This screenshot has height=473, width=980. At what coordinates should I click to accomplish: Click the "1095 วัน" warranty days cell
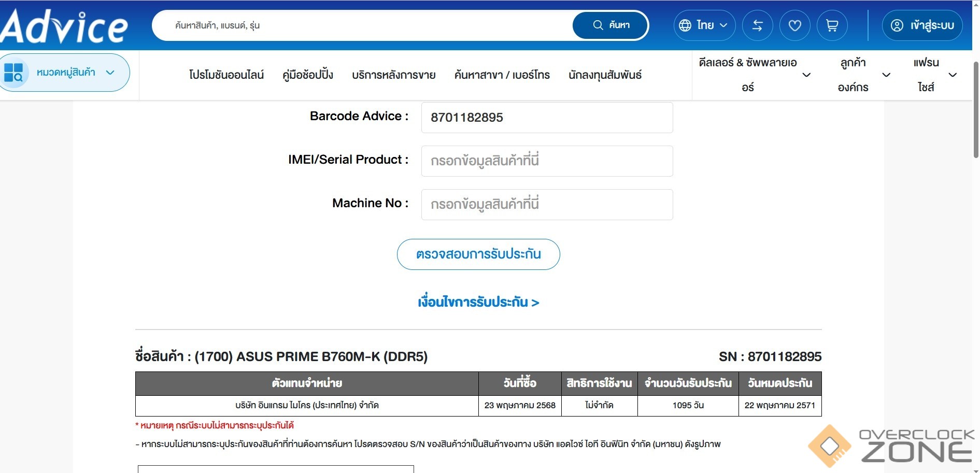pyautogui.click(x=688, y=406)
